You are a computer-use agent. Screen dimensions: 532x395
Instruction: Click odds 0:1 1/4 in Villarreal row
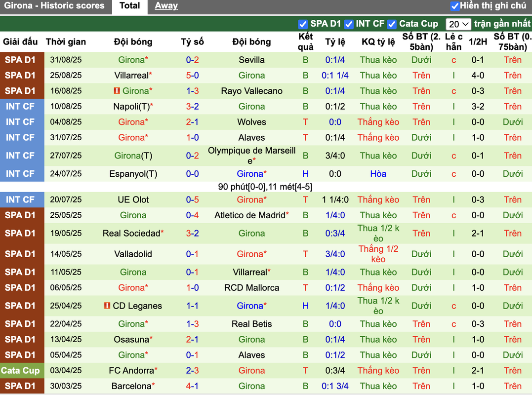(335, 75)
